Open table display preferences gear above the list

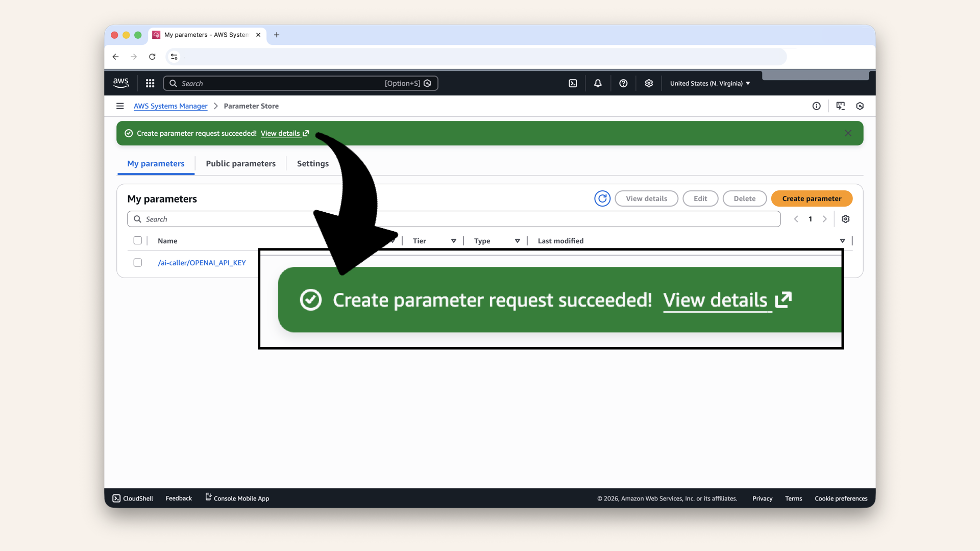tap(845, 218)
